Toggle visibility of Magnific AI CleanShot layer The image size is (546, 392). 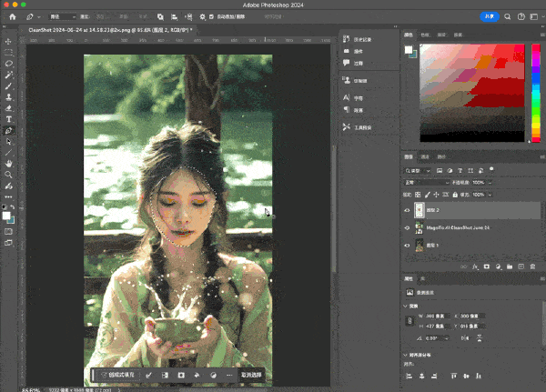(407, 227)
